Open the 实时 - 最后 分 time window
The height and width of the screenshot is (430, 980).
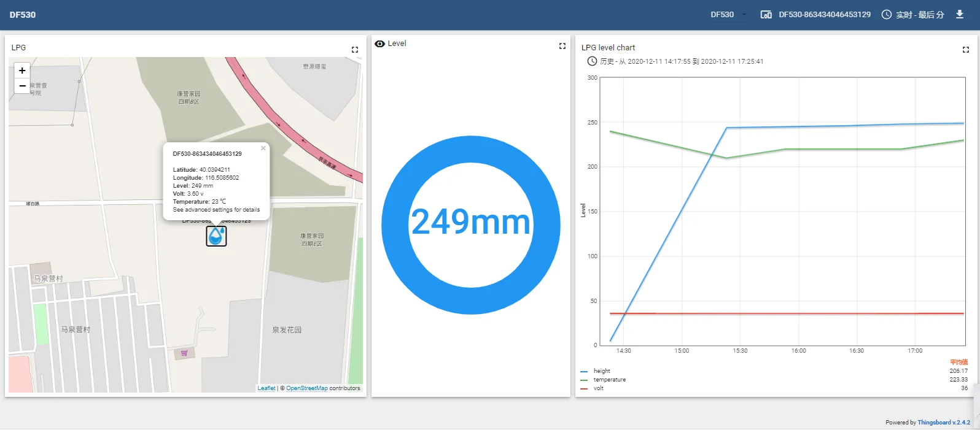[x=920, y=15]
